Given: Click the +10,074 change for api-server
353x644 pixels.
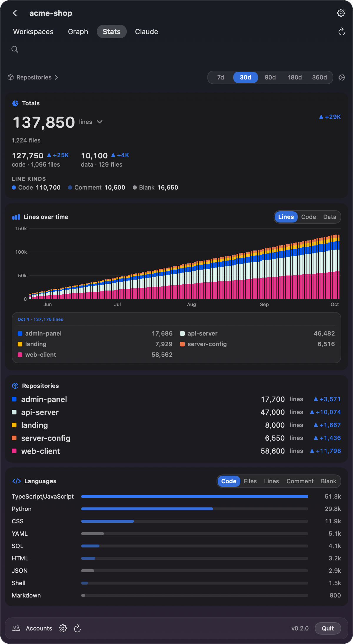Looking at the screenshot, I should coord(325,412).
